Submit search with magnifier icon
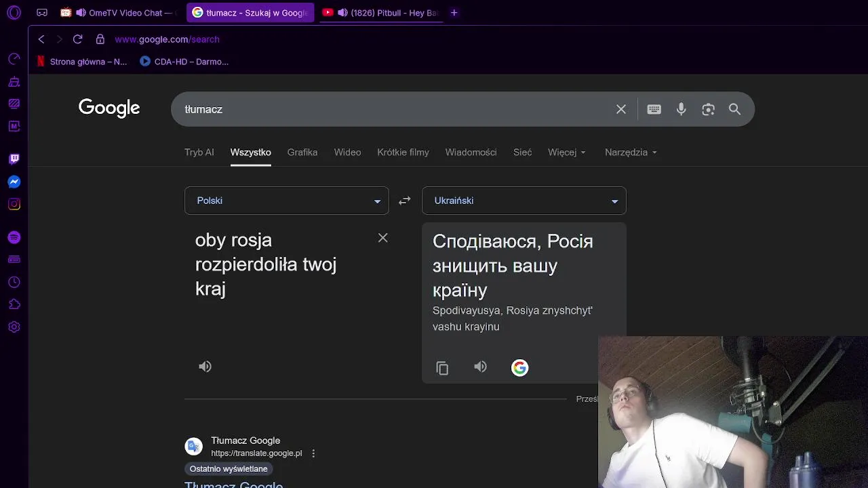 (734, 109)
